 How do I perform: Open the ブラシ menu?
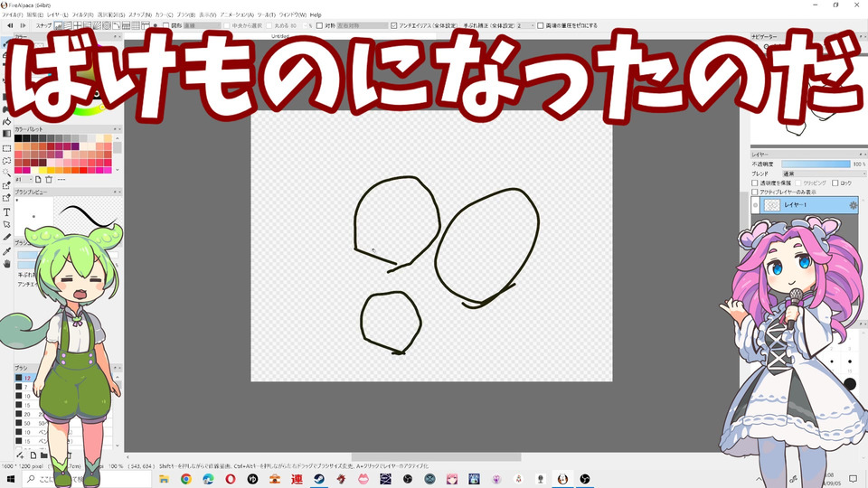186,15
